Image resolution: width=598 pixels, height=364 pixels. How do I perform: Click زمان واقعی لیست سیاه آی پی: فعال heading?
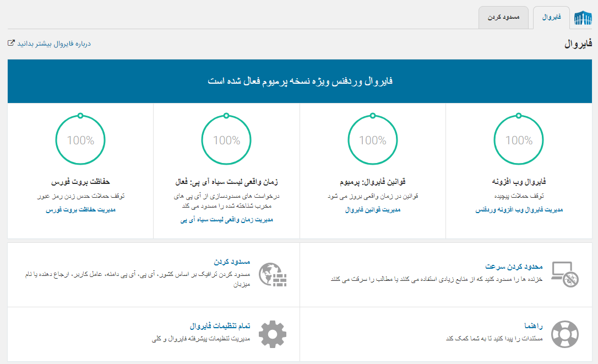click(226, 182)
